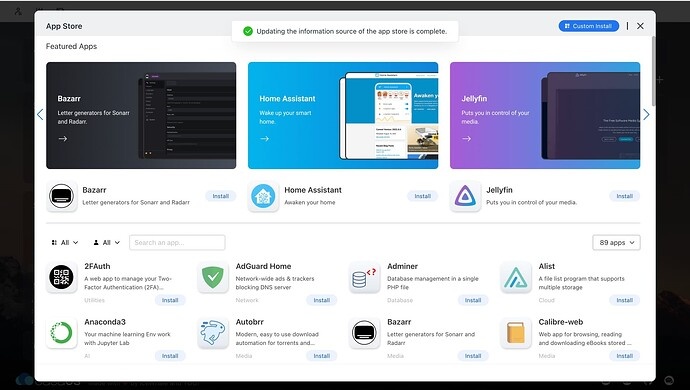Show next featured apps with right arrow
Image resolution: width=690 pixels, height=390 pixels.
[x=646, y=115]
